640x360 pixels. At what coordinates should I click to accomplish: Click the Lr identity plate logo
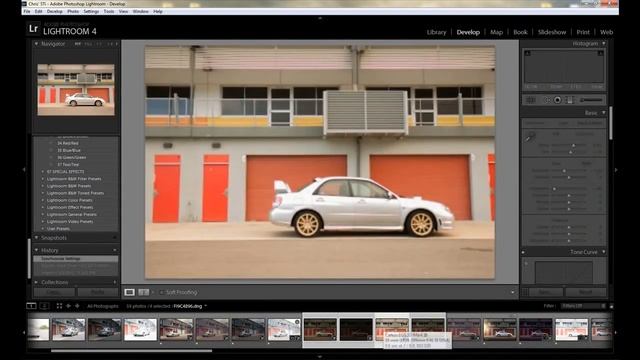coord(33,29)
